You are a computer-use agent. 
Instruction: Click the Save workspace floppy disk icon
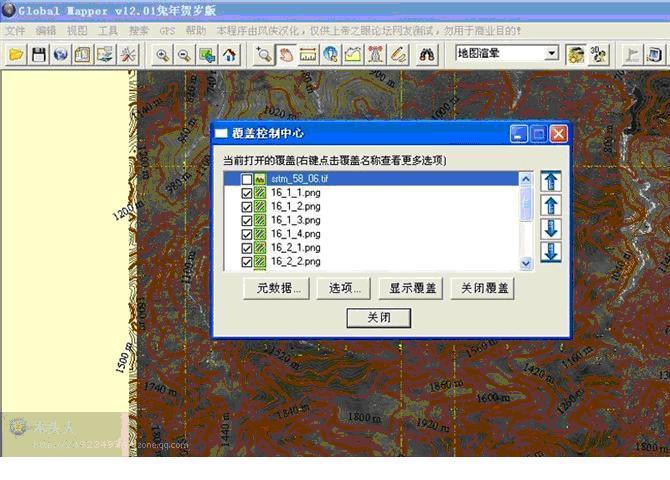pos(38,54)
